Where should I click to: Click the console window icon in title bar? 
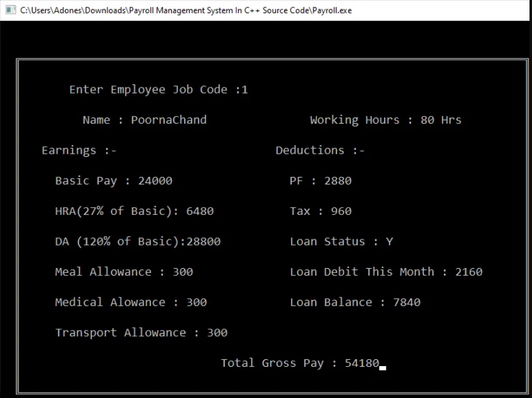(11, 10)
